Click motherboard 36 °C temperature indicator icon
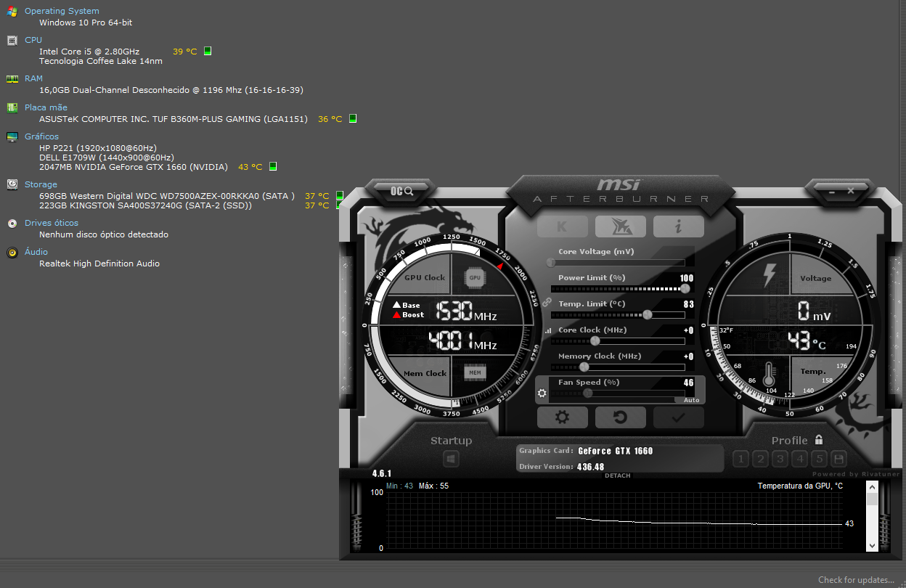 coord(353,118)
